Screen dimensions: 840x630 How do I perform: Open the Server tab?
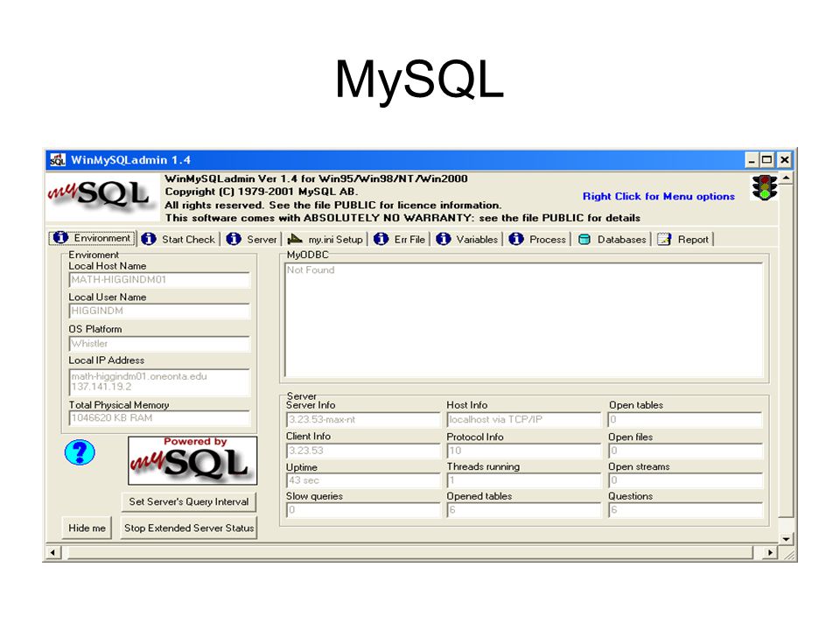(252, 239)
